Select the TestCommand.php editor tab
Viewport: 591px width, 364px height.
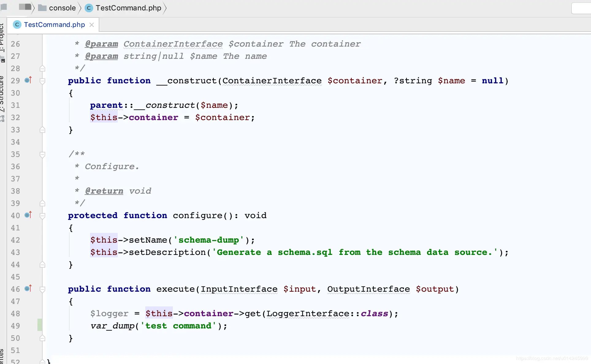click(54, 25)
